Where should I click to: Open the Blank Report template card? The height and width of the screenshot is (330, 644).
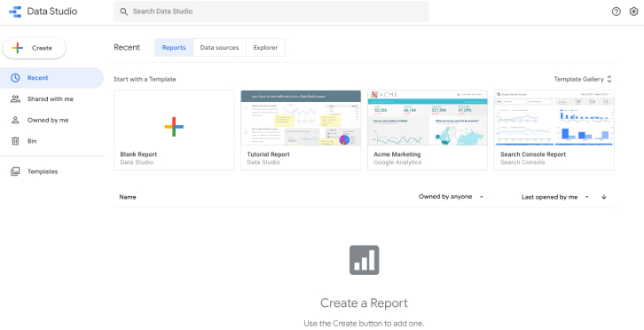pyautogui.click(x=174, y=130)
